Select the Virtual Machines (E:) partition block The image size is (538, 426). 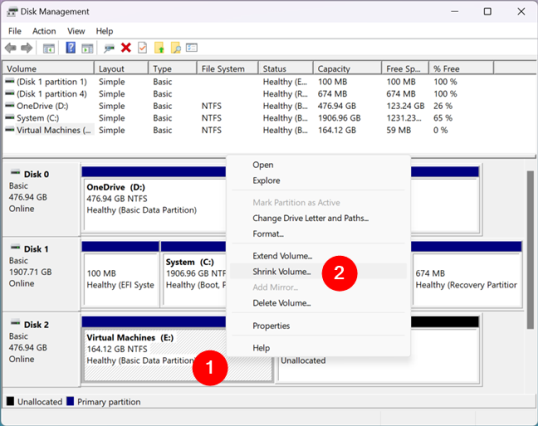point(154,349)
